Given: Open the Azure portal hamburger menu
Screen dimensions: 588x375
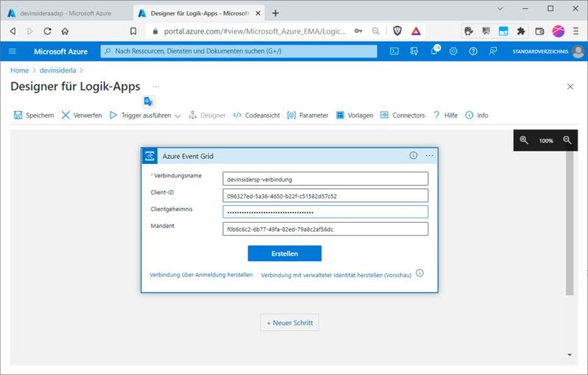Looking at the screenshot, I should coord(13,51).
